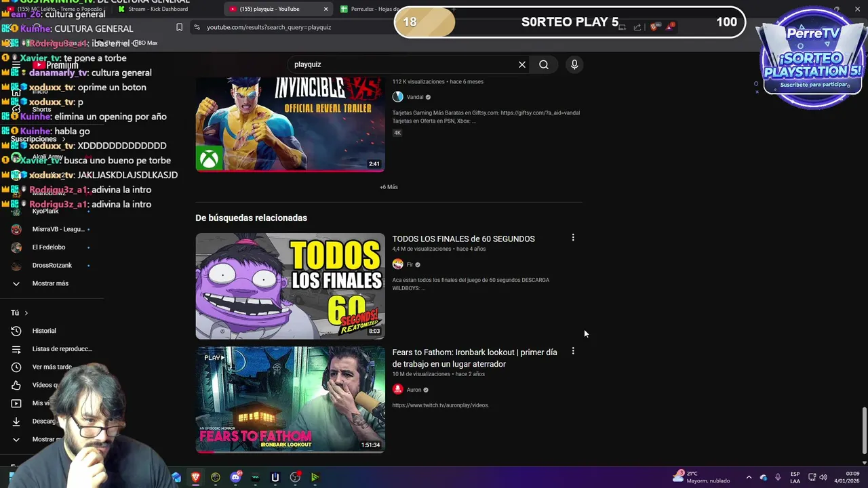Click the 4K badge under Vandal video

(397, 133)
